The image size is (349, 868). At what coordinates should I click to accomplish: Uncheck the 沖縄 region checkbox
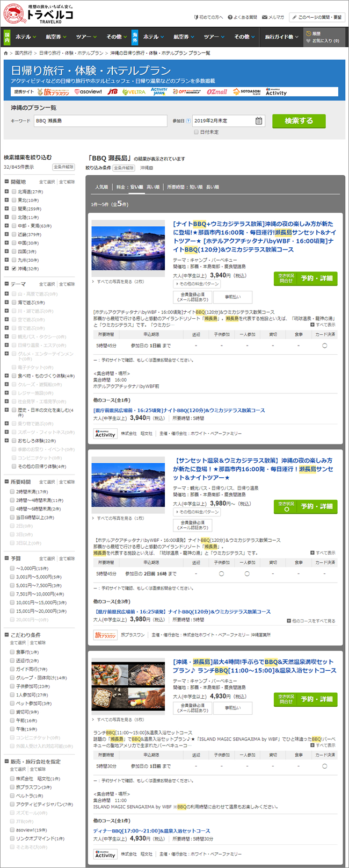[x=14, y=268]
